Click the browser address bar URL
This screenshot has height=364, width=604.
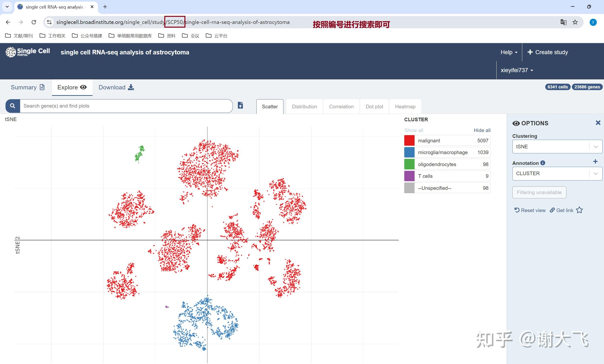pyautogui.click(x=173, y=22)
